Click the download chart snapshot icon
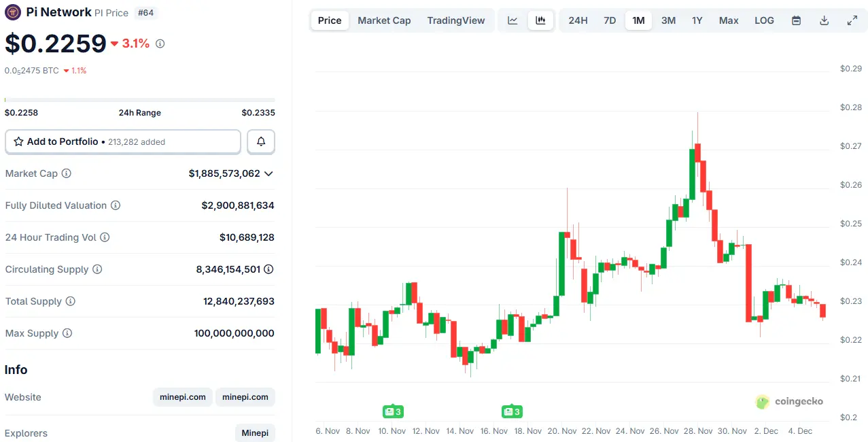The image size is (868, 442). click(824, 20)
